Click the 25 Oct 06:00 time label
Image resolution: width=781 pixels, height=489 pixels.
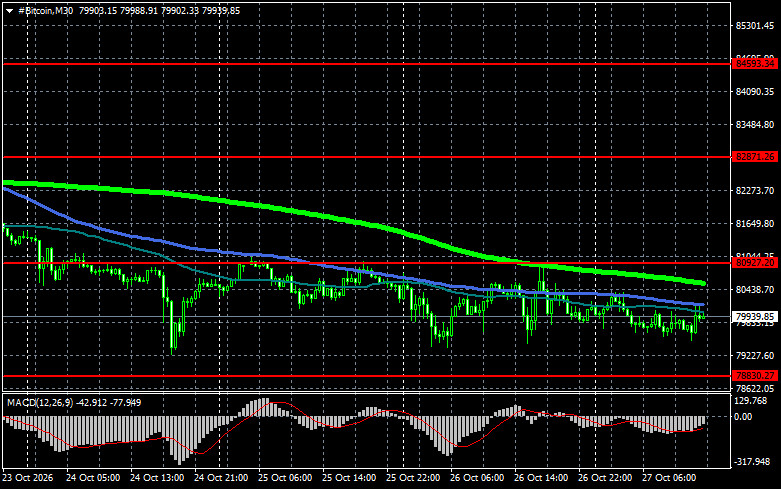click(x=285, y=478)
